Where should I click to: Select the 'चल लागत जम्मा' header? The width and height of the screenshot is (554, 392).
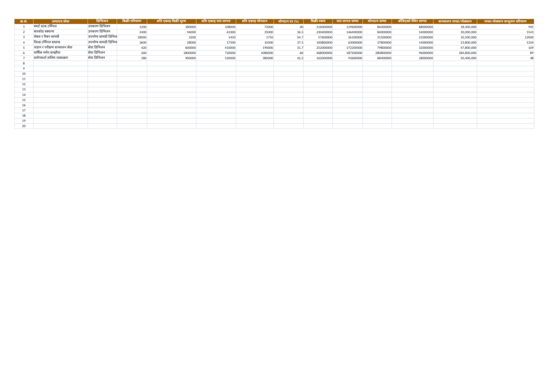pyautogui.click(x=348, y=21)
